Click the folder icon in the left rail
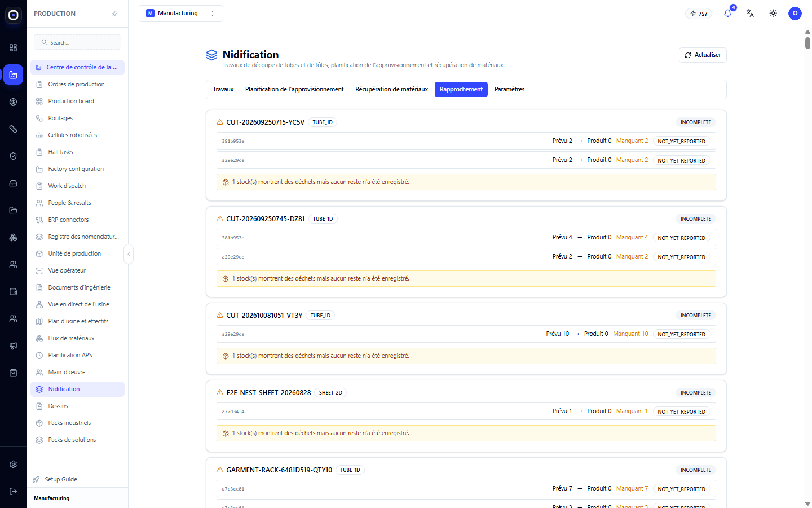 click(x=13, y=211)
